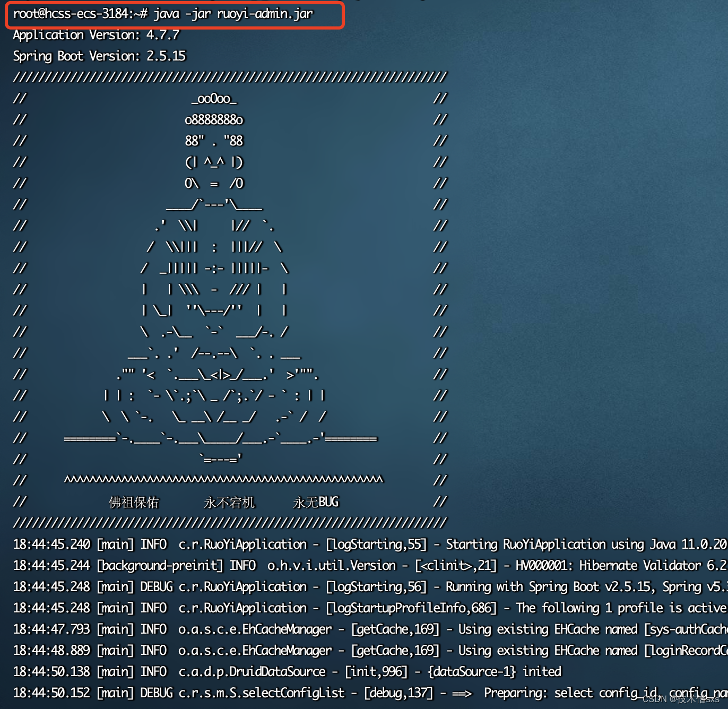Click the log timestamp 18:44:45.240
This screenshot has height=709, width=728.
[51, 544]
